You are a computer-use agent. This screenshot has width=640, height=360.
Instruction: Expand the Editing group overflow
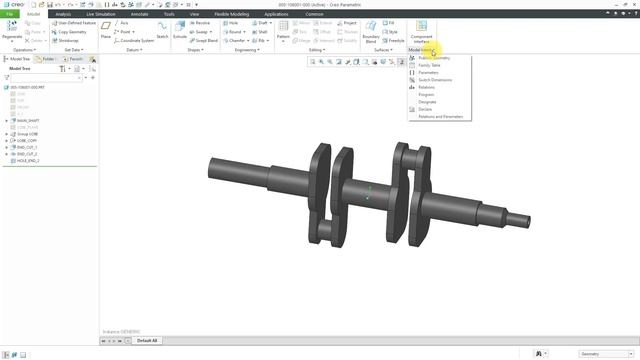tap(317, 50)
